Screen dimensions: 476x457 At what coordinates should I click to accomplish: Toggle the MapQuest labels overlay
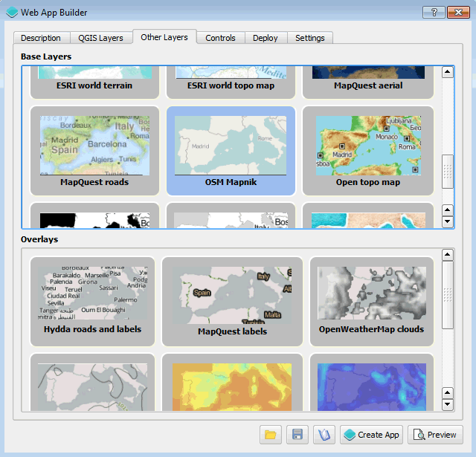pos(232,301)
